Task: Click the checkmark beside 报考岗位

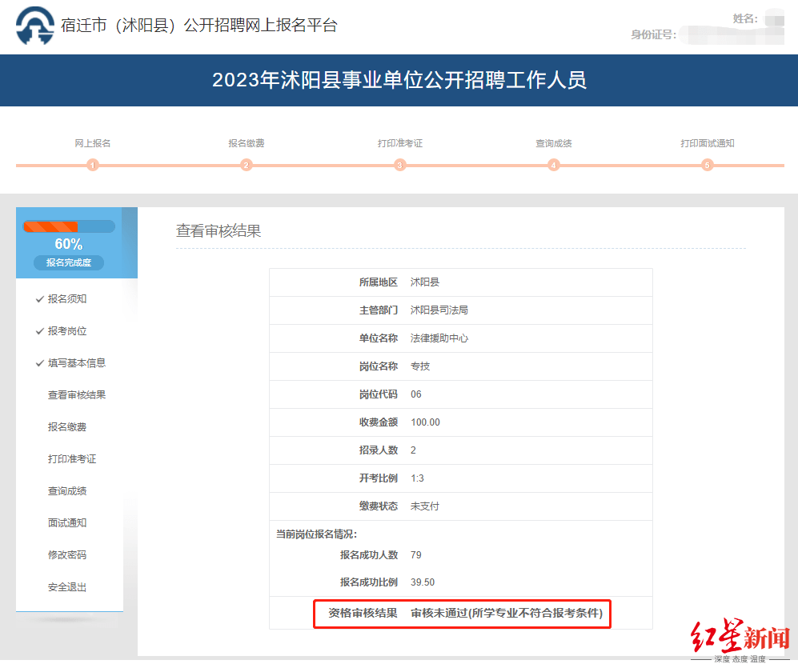Action: pyautogui.click(x=40, y=331)
